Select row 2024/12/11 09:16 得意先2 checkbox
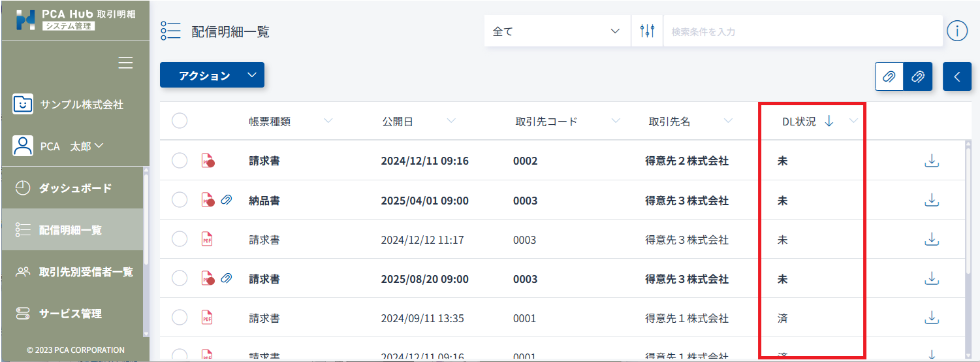This screenshot has width=980, height=362. 180,161
